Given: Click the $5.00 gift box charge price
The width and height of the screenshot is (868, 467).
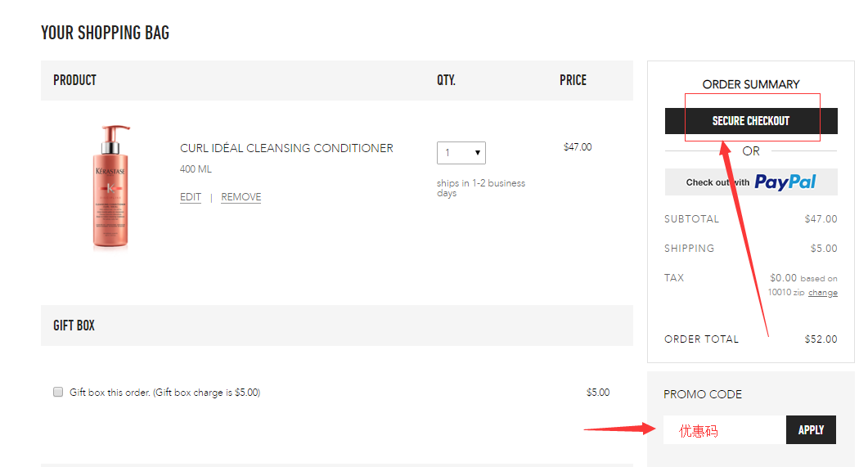Looking at the screenshot, I should pos(598,393).
